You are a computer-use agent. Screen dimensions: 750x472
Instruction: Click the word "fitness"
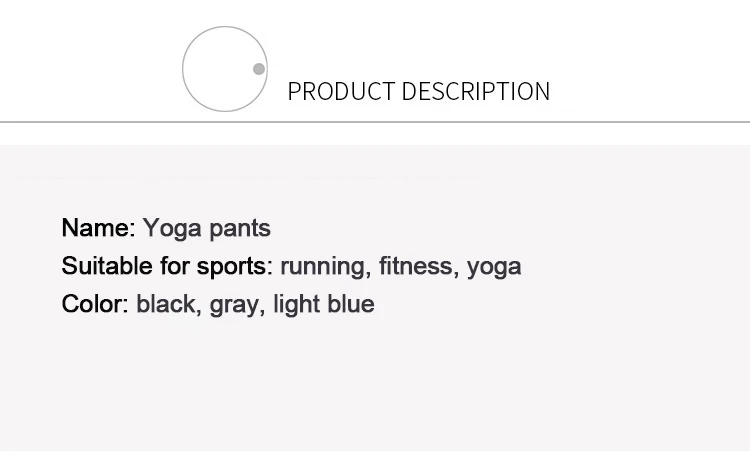click(x=415, y=266)
